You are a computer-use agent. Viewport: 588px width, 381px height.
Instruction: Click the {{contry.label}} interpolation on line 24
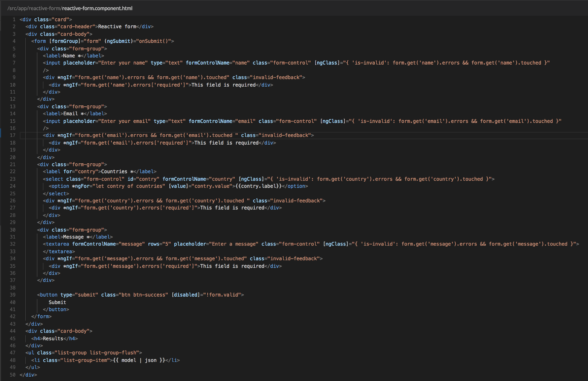pos(258,186)
